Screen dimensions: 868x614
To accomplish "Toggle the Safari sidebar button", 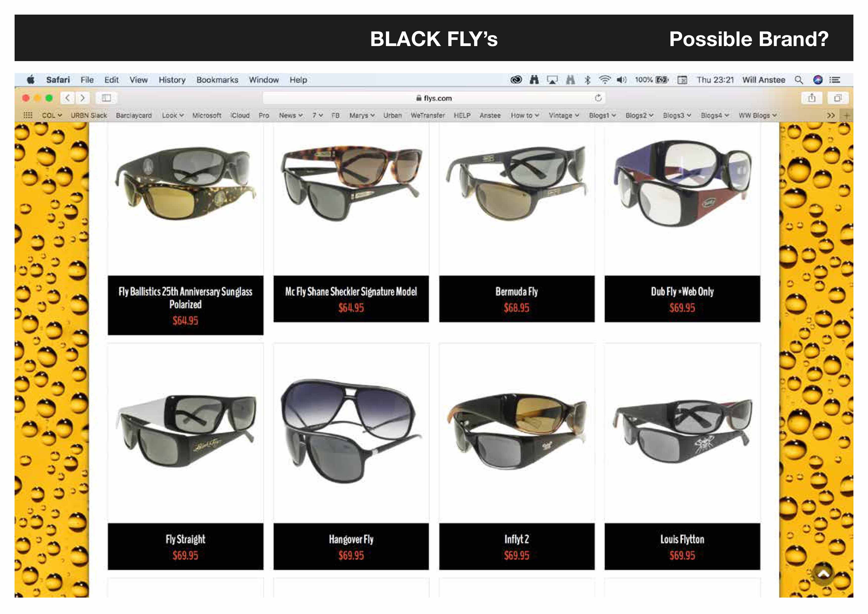I will (x=107, y=98).
